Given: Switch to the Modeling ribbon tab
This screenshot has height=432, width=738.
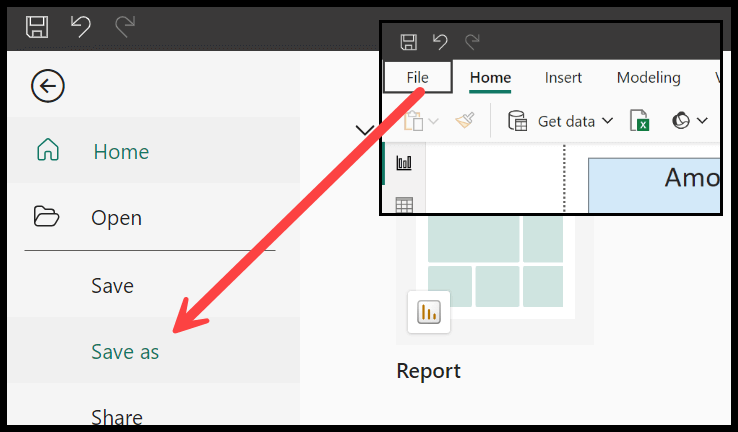Looking at the screenshot, I should point(649,77).
